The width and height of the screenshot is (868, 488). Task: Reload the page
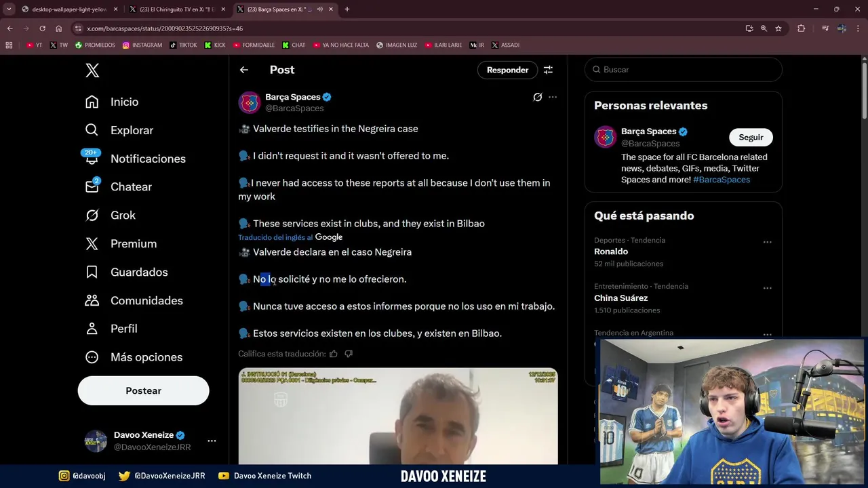(x=42, y=28)
